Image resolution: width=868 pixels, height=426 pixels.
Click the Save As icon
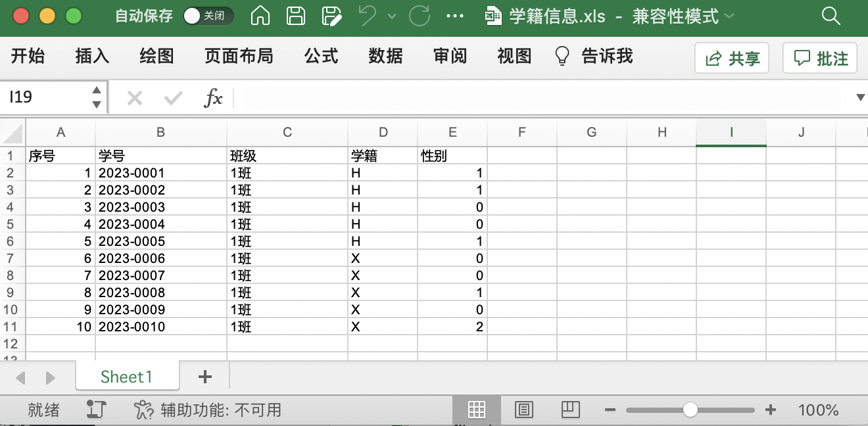tap(331, 16)
